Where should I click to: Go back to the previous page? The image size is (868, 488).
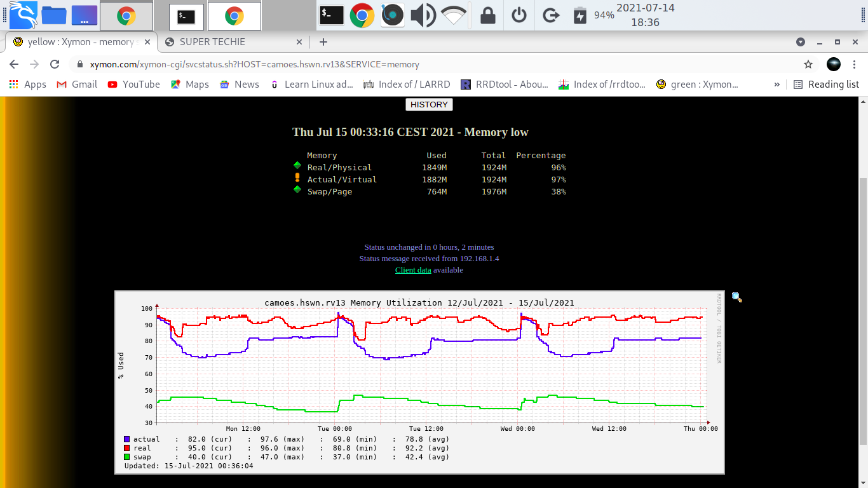tap(14, 64)
